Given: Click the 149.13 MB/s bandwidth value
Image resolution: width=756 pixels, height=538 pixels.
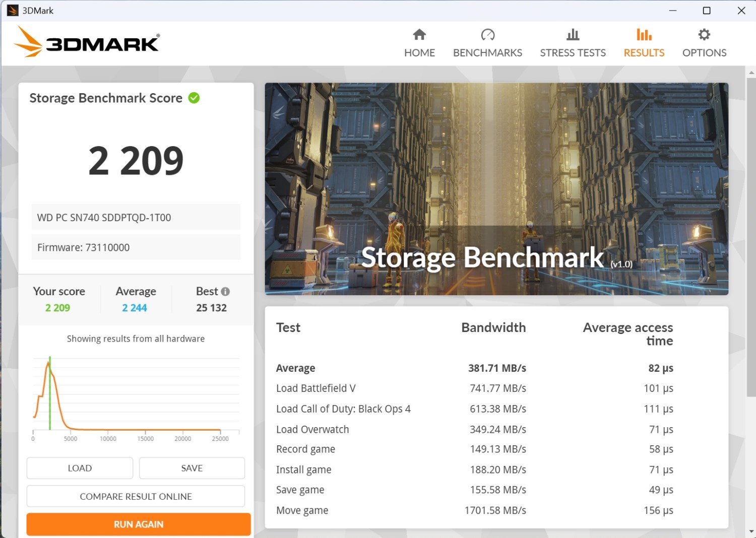Looking at the screenshot, I should click(498, 449).
